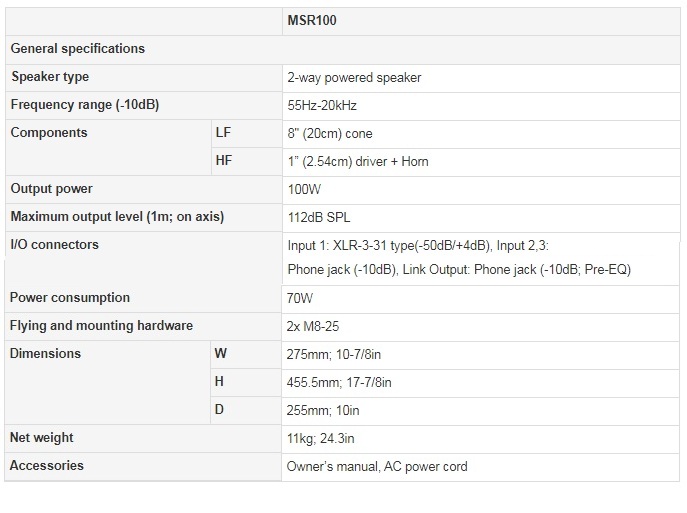The image size is (687, 513).
Task: Select the 55Hz-20kHz value cell
Action: (481, 106)
